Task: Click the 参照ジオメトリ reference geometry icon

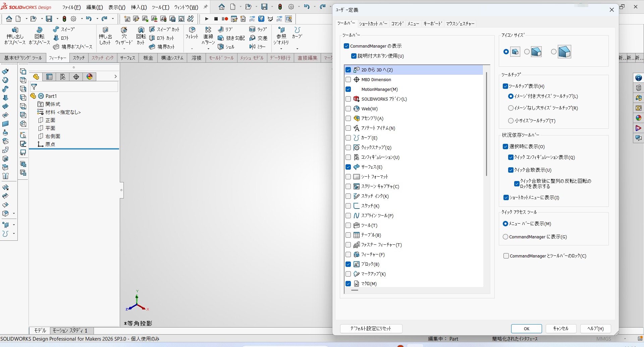Action: click(x=281, y=30)
